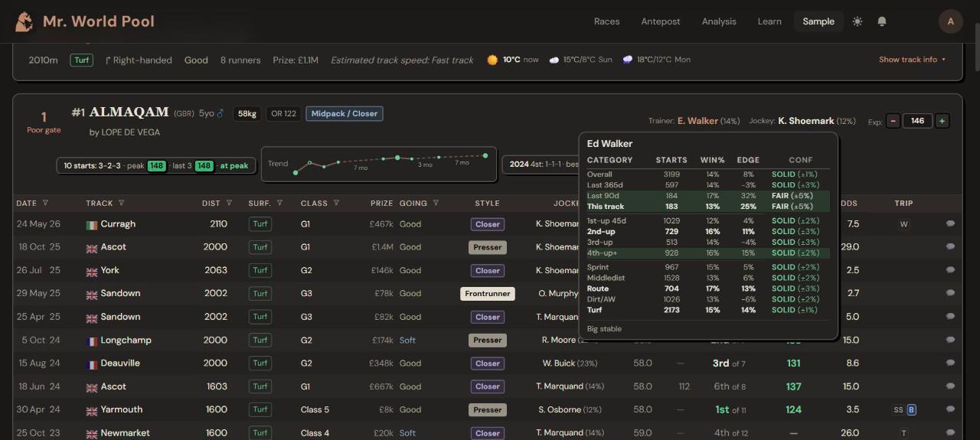Go to the Antepost tab
Screen dimensions: 980x440
point(661,21)
